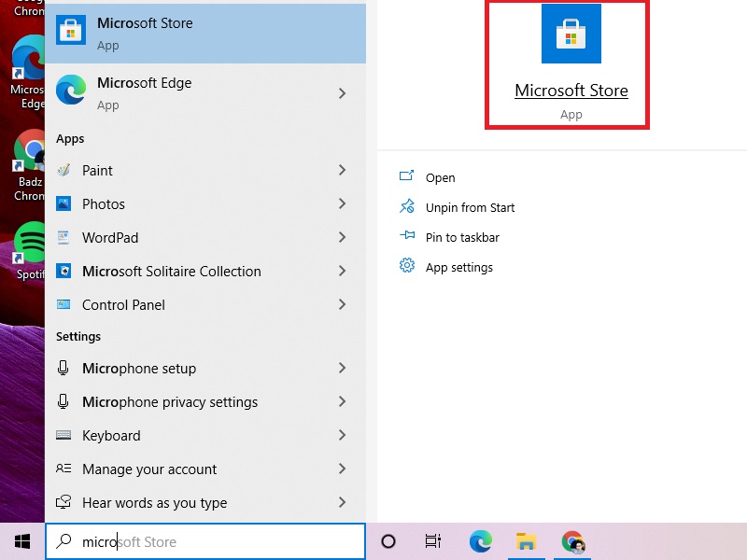Click the Windows Start button
The width and height of the screenshot is (747, 560).
click(22, 541)
